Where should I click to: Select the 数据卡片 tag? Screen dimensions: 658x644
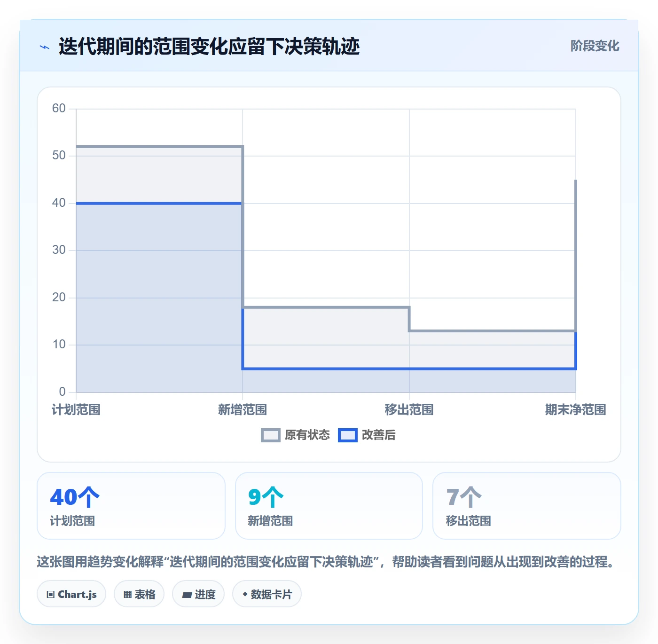pyautogui.click(x=267, y=594)
